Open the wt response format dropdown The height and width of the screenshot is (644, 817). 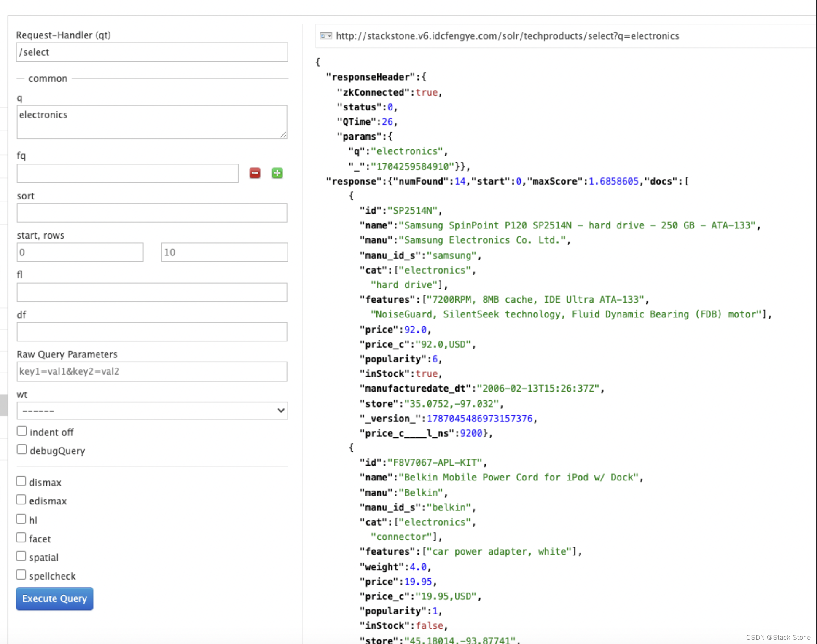point(152,411)
